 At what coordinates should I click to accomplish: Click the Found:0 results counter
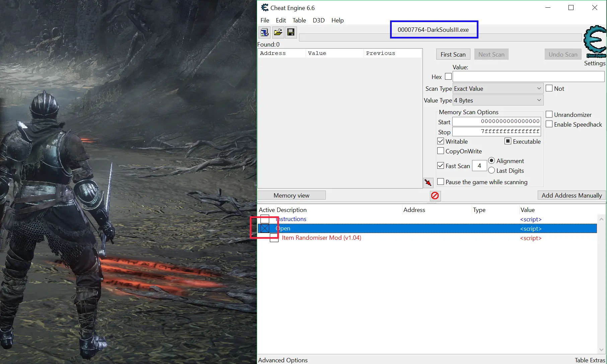[269, 45]
